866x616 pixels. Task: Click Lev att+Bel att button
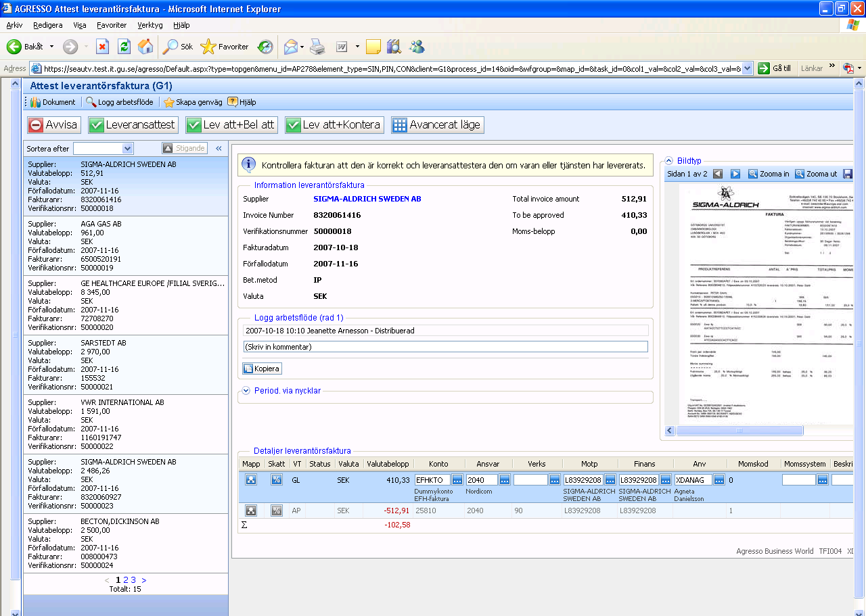point(231,125)
